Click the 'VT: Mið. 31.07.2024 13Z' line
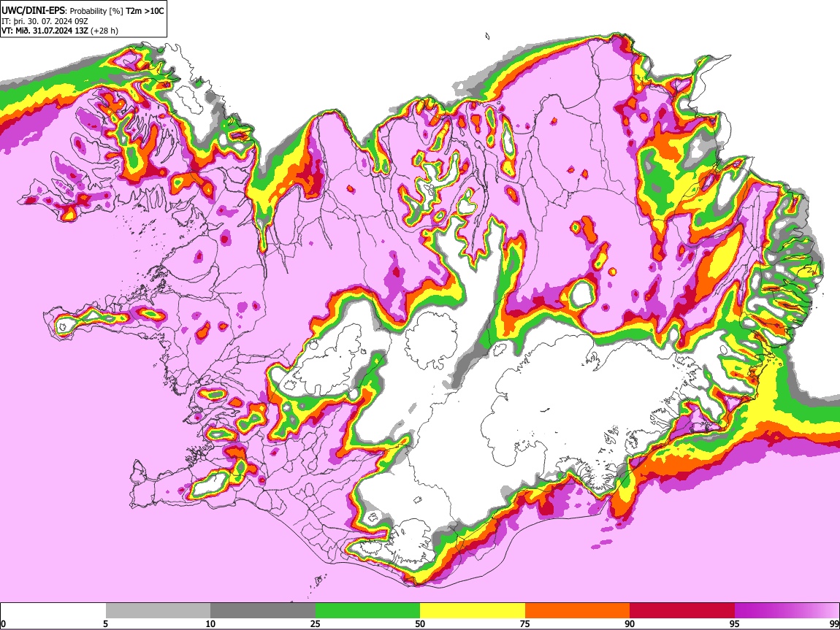Screen dimensions: 840x630 click(x=45, y=31)
